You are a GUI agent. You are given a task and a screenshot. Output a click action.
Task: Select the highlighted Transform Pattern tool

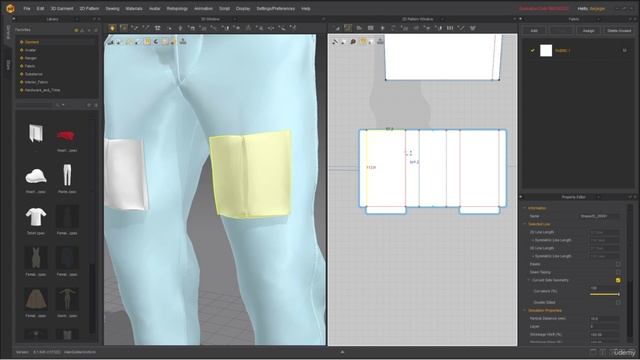tap(348, 28)
